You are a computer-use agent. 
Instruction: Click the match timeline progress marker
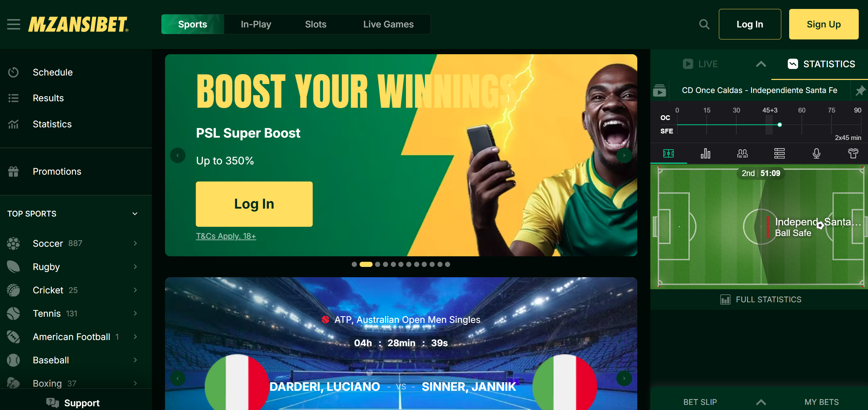click(780, 125)
